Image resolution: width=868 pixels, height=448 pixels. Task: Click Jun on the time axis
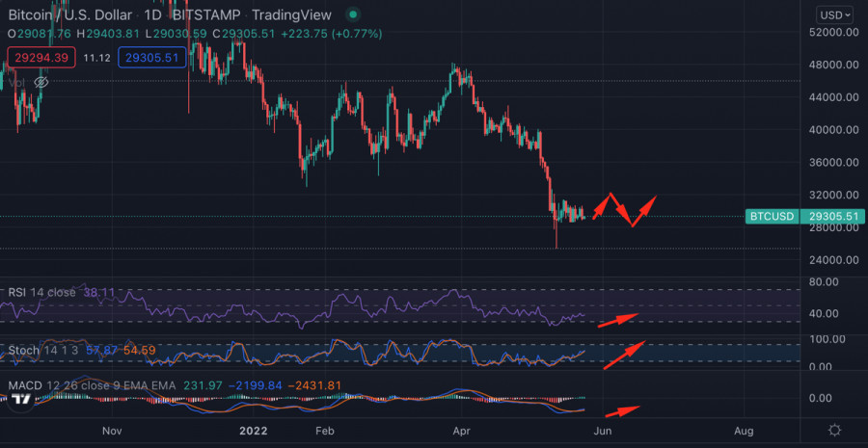pyautogui.click(x=602, y=431)
